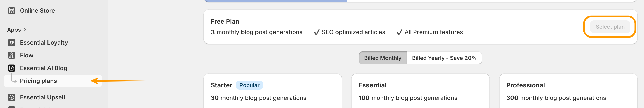Viewport: 644px width, 108px height.
Task: Click the Professional plan card heading
Action: click(x=526, y=85)
